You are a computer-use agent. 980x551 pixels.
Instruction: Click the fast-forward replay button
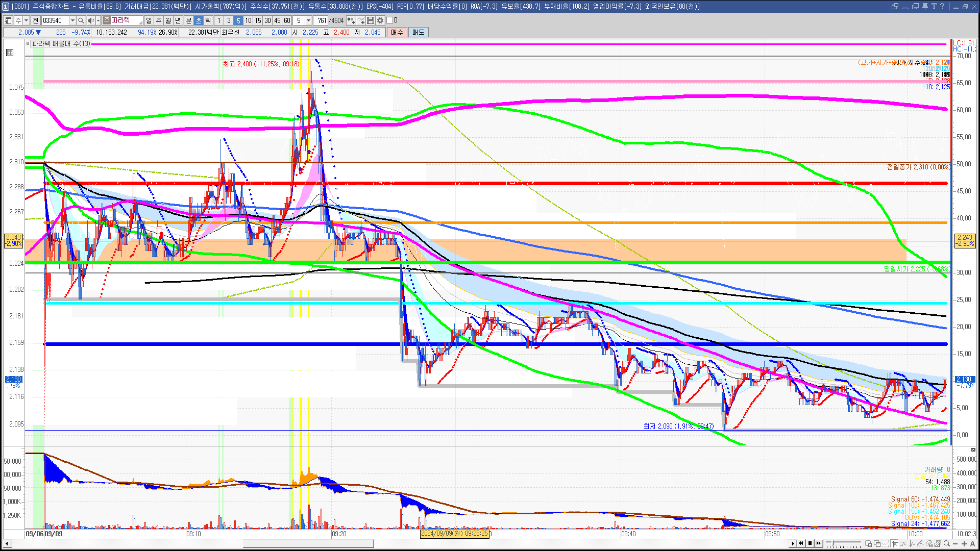(x=819, y=543)
